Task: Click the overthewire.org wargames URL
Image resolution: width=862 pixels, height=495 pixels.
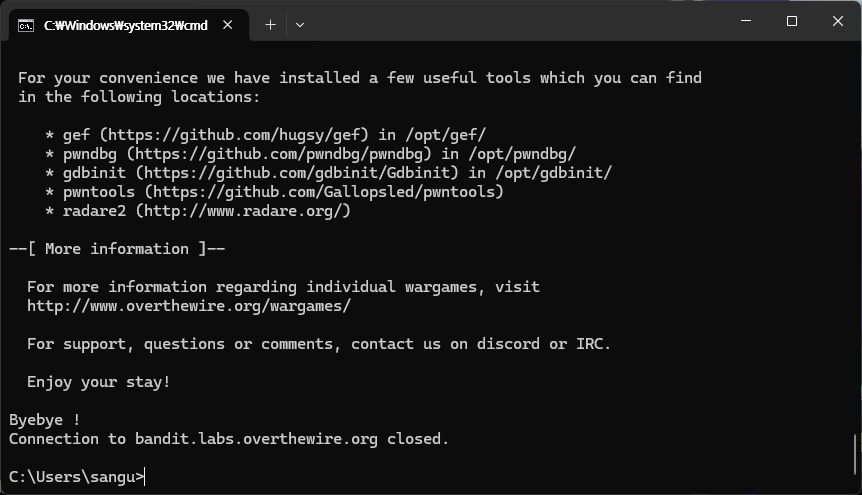Action: point(189,306)
